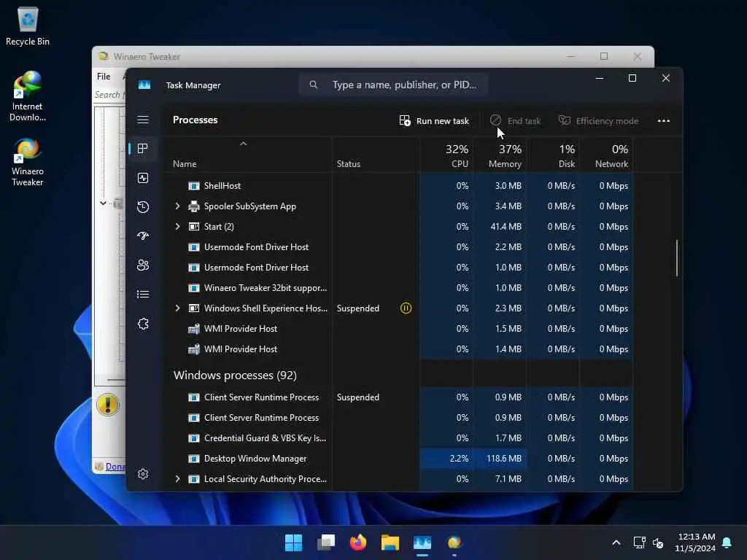Open File Explorer from the taskbar
The height and width of the screenshot is (560, 747).
point(390,542)
